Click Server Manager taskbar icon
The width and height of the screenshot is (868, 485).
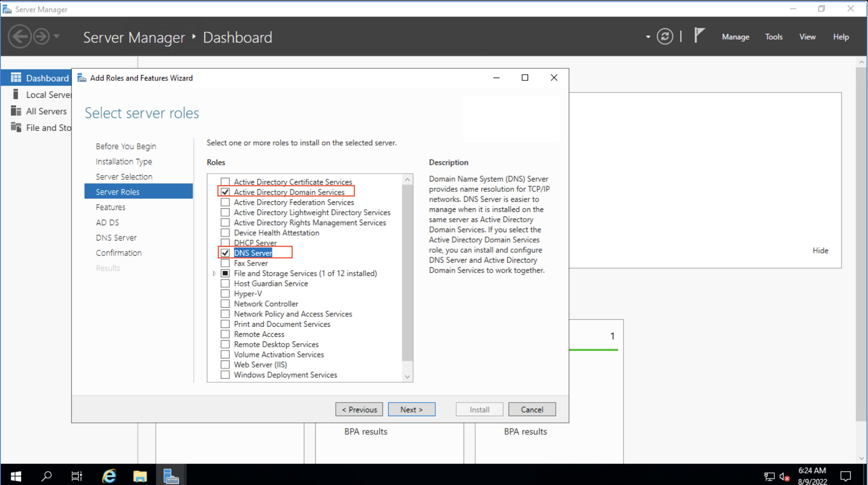tap(171, 476)
